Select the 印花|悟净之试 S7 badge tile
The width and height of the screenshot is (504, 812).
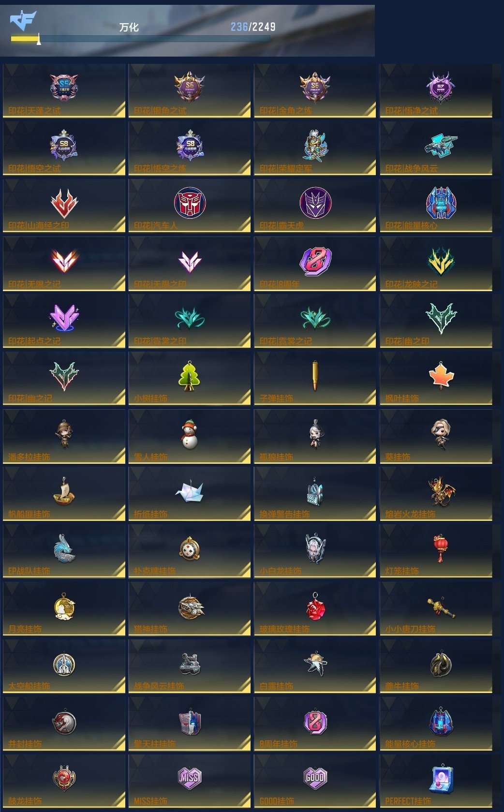(436, 90)
